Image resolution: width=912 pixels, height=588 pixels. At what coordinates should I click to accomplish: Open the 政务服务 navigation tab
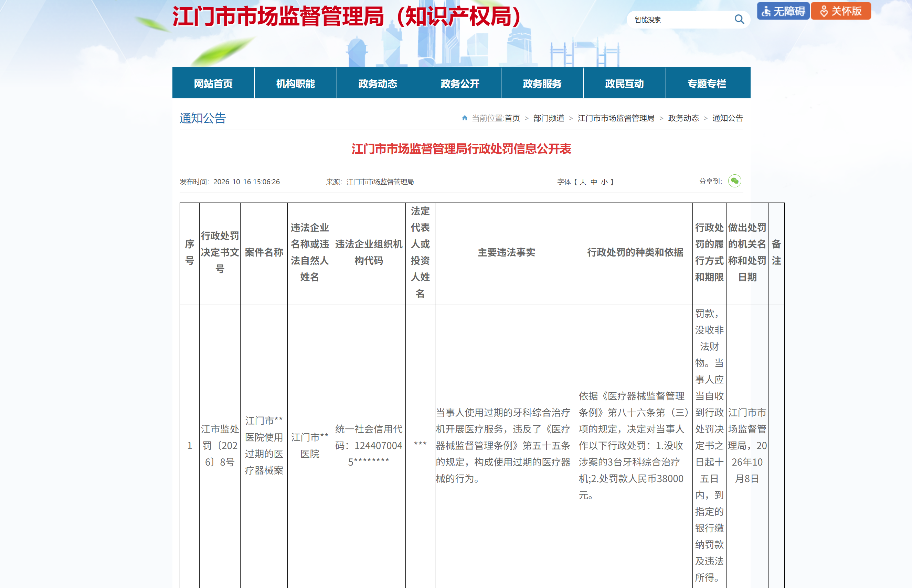pos(542,83)
